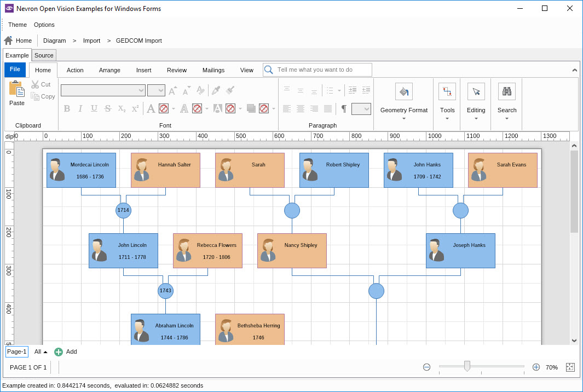Toggle Bold text formatting
The image size is (583, 392).
pyautogui.click(x=67, y=108)
